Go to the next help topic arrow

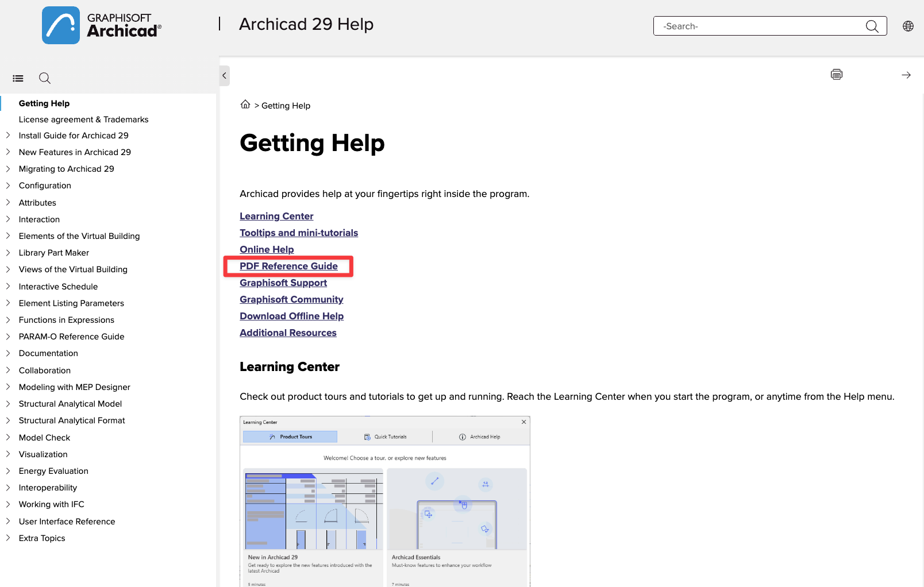906,75
